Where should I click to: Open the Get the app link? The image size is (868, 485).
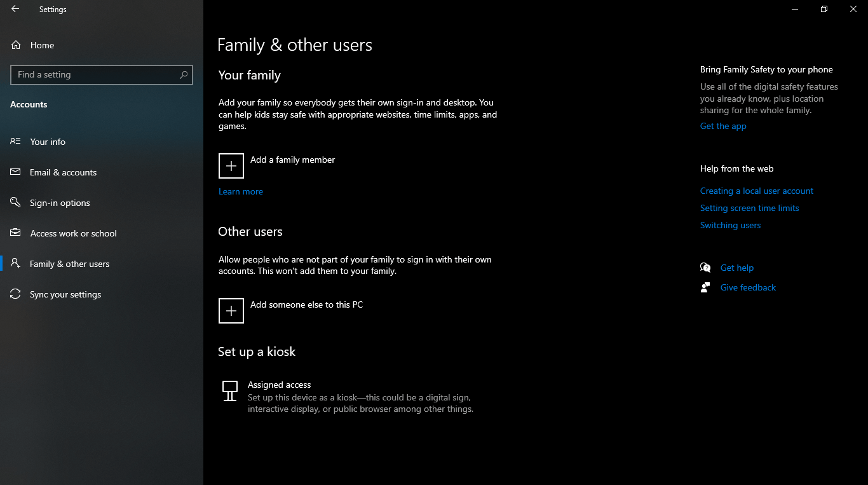(723, 126)
